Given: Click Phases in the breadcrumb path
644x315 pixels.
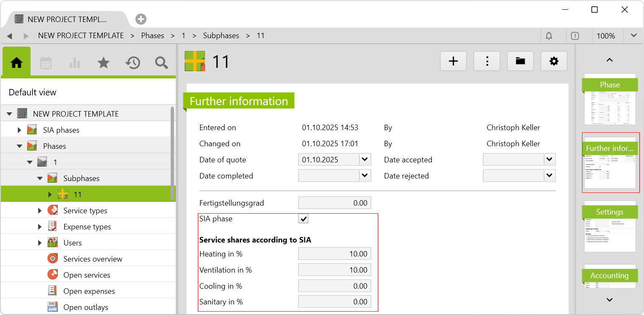Looking at the screenshot, I should tap(152, 36).
